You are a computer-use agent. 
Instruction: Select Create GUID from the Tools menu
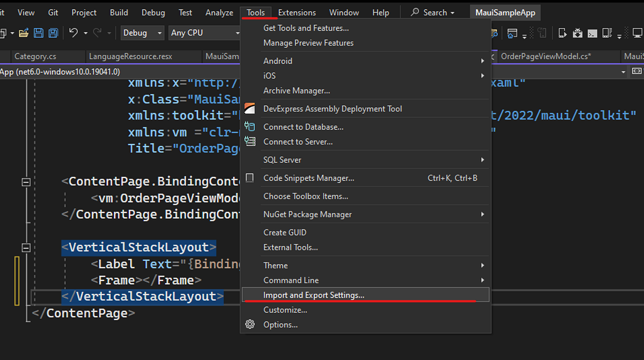284,232
